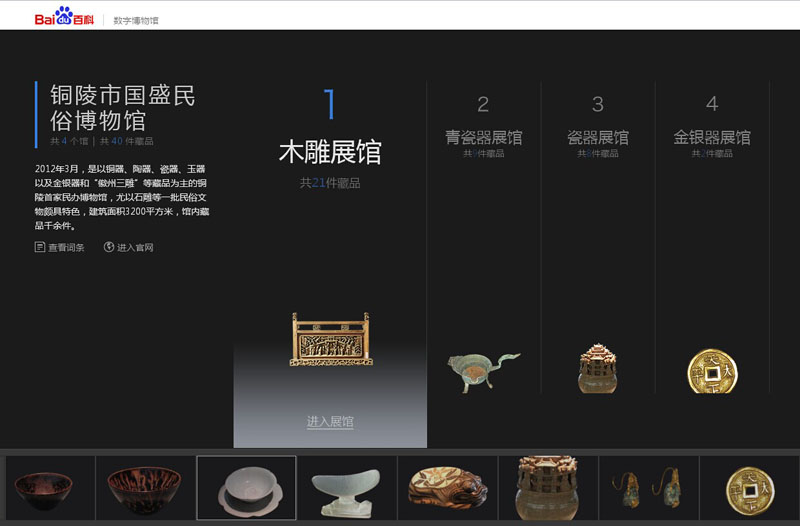800x526 pixels.
Task: Open the 查看词条 link
Action: click(x=66, y=247)
